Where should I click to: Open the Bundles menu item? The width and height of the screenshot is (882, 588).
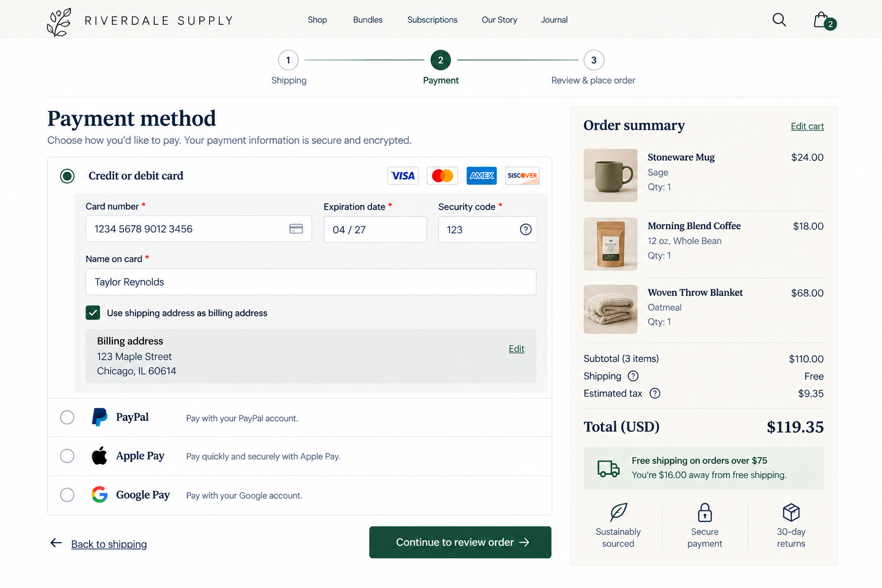367,20
